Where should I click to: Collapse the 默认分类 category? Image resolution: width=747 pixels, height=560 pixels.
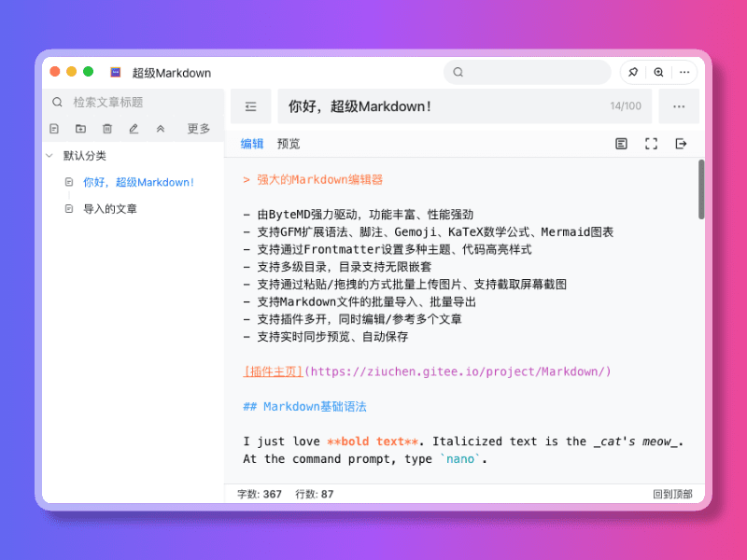[48, 157]
